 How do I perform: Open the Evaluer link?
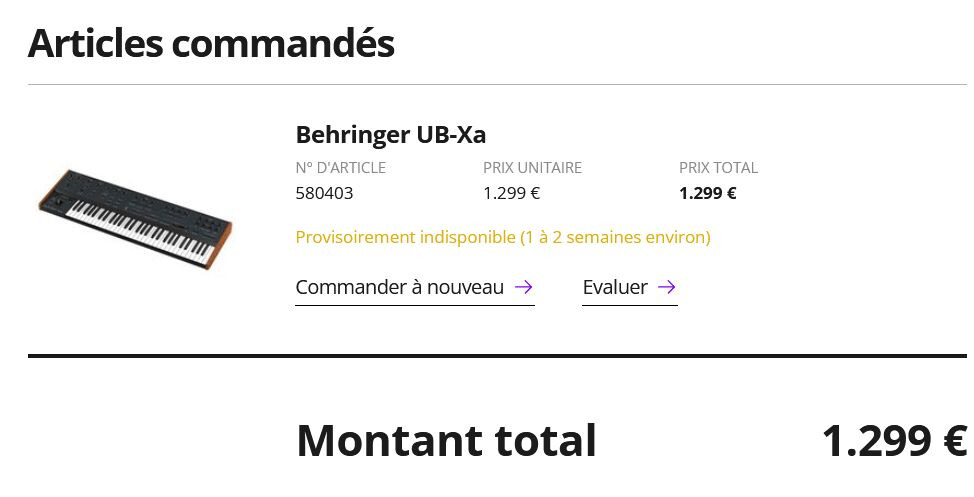tap(615, 288)
